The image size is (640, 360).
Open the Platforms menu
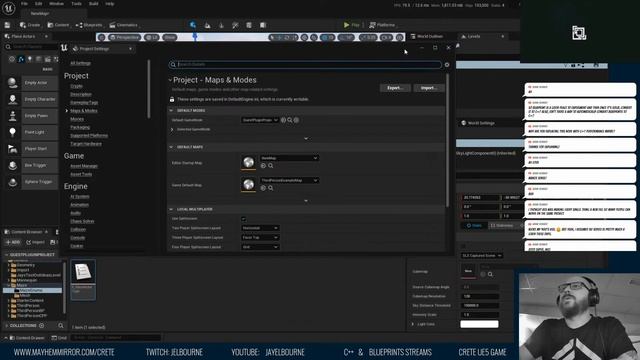[x=382, y=25]
